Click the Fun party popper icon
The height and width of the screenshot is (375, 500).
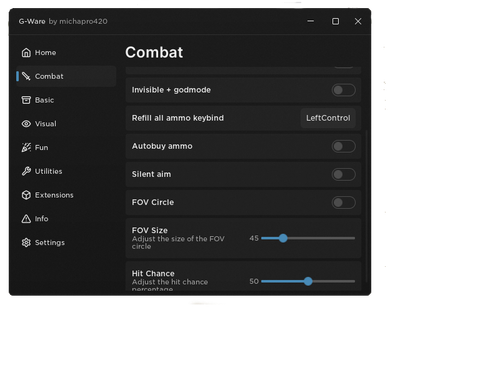point(26,147)
